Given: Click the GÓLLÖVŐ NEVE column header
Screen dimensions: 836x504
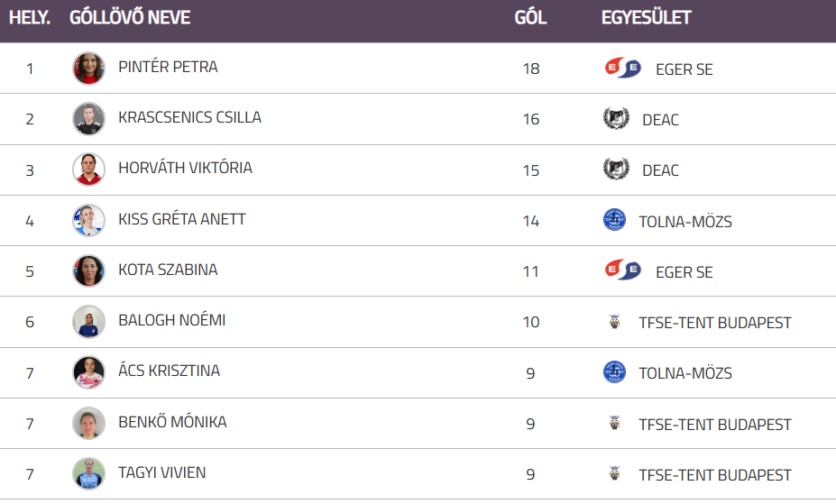Looking at the screenshot, I should [x=130, y=18].
